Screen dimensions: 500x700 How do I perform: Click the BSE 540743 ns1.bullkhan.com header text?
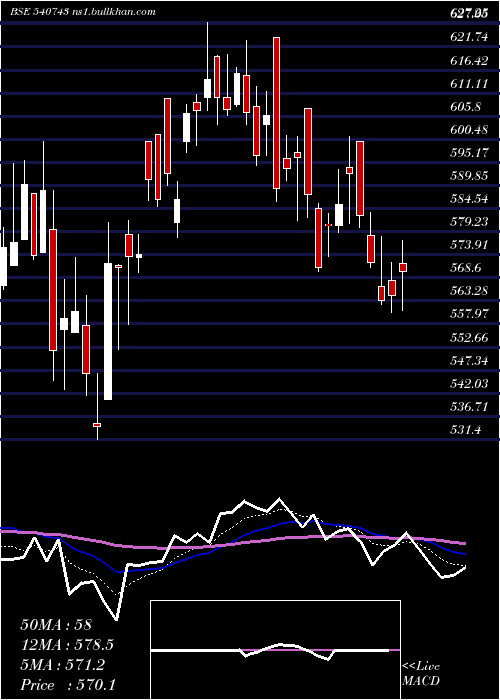(83, 12)
